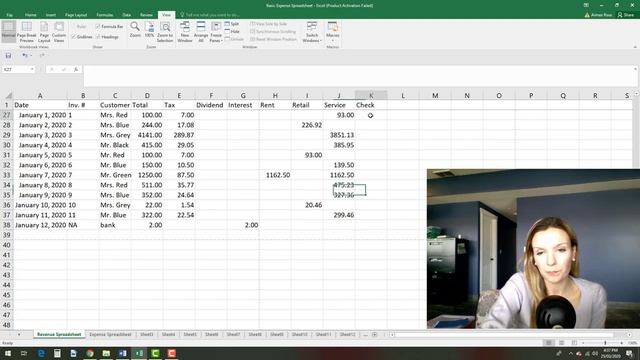Click the Insert Function fx button

point(76,69)
